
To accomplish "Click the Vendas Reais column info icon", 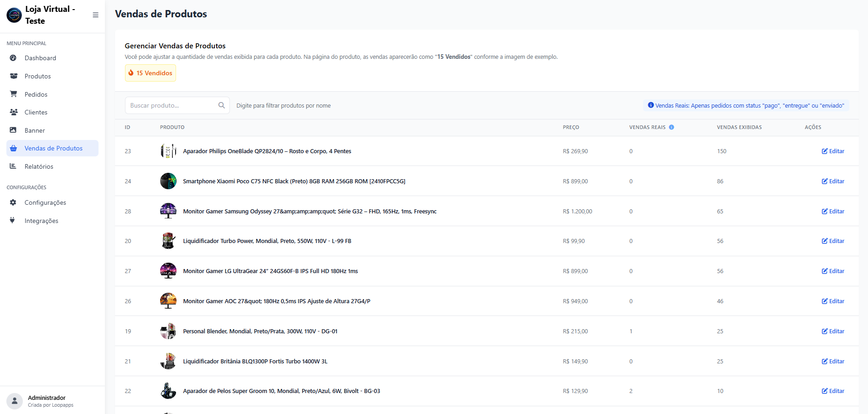I will 671,127.
